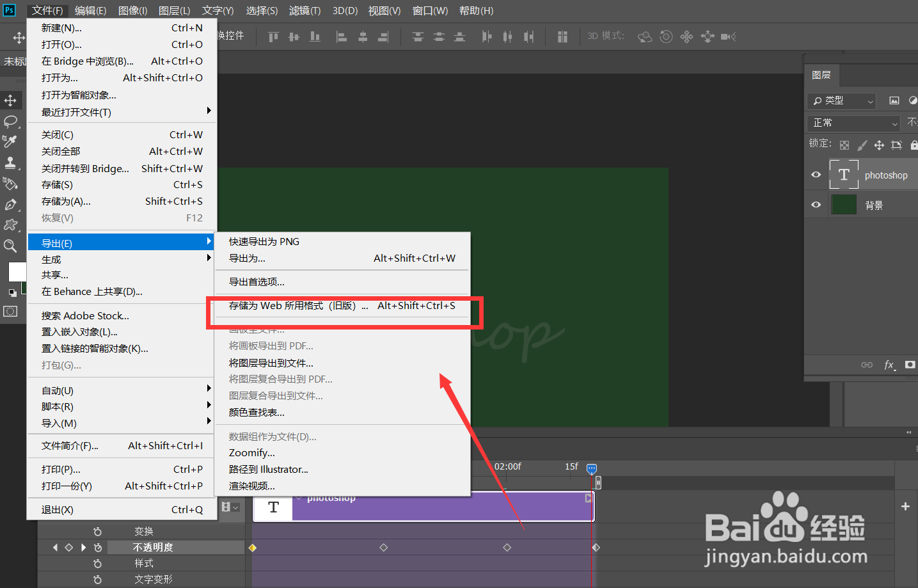Image resolution: width=918 pixels, height=588 pixels.
Task: Select the Move tool in the toolbox
Action: [x=11, y=100]
